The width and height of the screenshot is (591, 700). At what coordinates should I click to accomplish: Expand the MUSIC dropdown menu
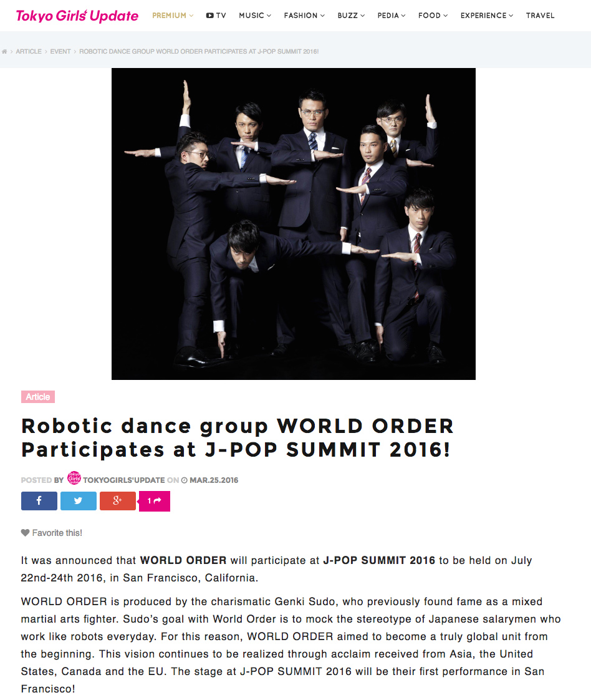(255, 15)
